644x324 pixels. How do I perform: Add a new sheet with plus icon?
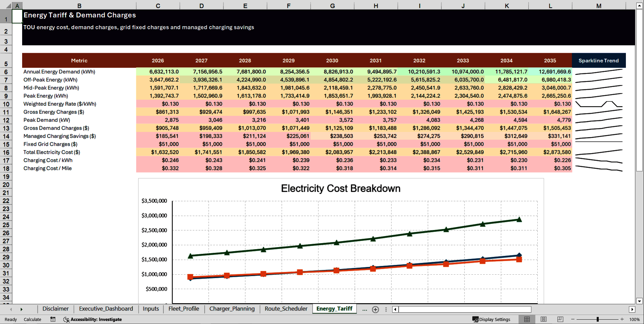click(375, 310)
